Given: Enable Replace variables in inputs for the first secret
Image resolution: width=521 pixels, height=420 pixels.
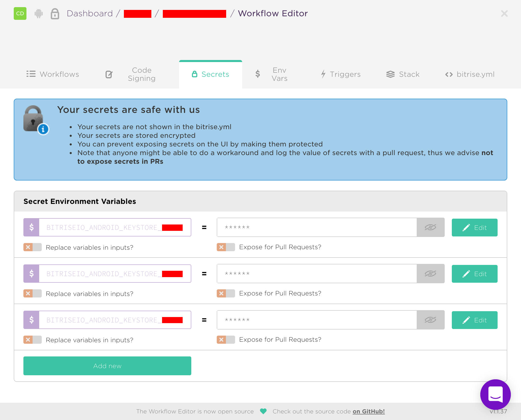Looking at the screenshot, I should (x=32, y=247).
